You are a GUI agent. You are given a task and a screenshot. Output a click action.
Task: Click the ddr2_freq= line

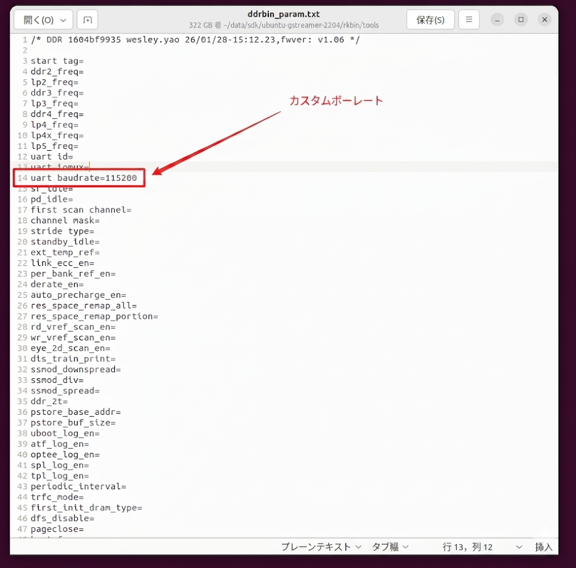(x=57, y=71)
